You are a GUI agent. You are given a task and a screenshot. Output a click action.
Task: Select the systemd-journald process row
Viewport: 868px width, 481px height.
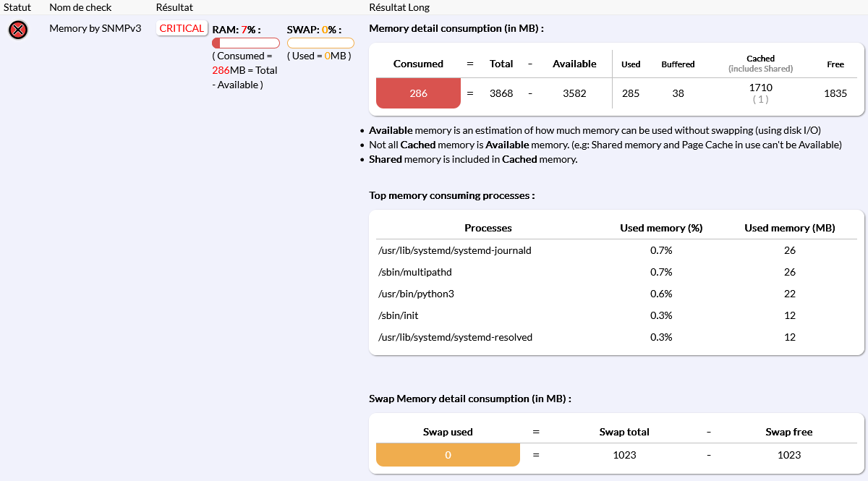[x=454, y=250]
